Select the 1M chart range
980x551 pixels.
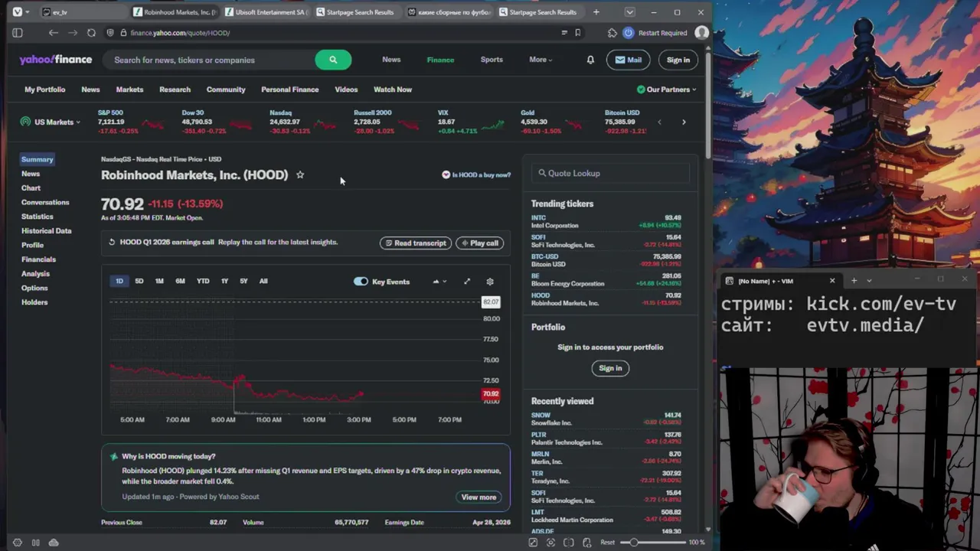click(159, 281)
